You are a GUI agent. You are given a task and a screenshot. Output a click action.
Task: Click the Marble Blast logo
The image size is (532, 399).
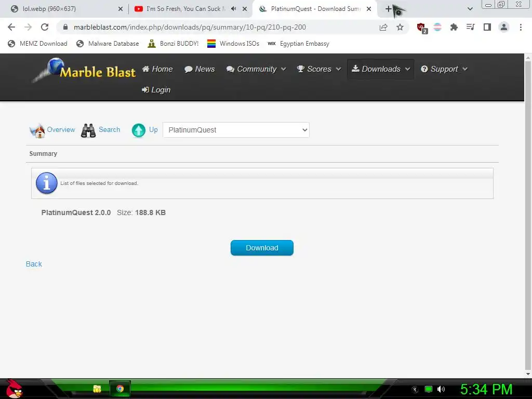coord(84,71)
